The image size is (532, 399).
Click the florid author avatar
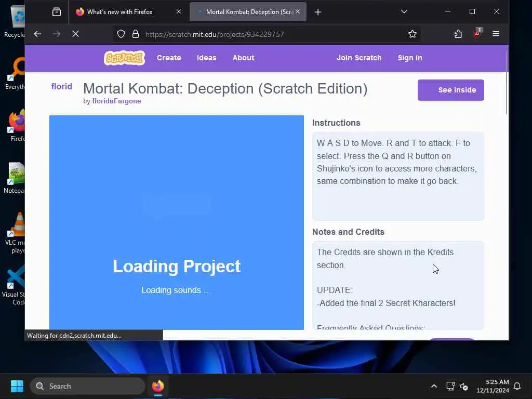click(62, 87)
